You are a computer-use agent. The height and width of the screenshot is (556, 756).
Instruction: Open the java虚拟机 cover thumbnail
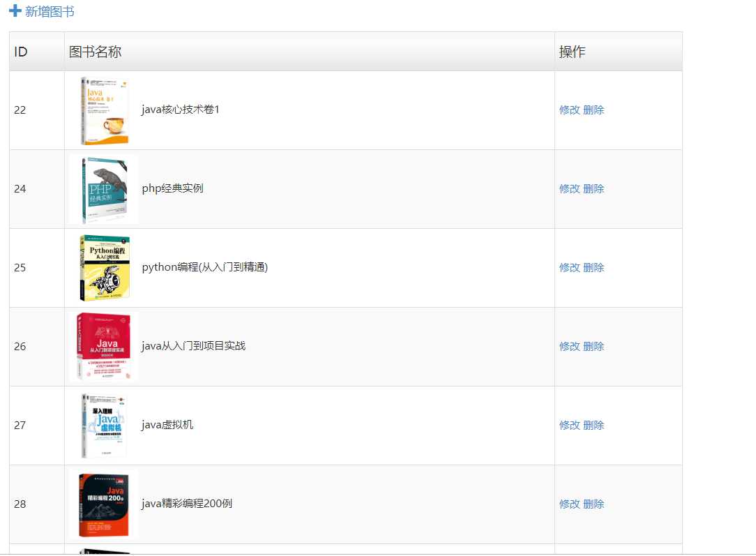click(x=103, y=426)
